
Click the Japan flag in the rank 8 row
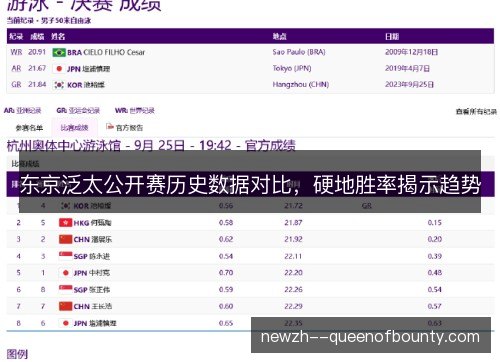65,323
